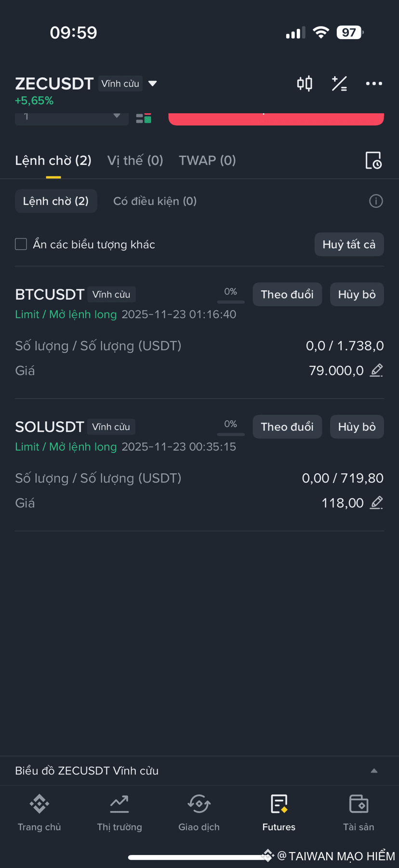The image size is (399, 868).
Task: Tap Theo đuổi for the BTCUSDT order
Action: pyautogui.click(x=287, y=294)
